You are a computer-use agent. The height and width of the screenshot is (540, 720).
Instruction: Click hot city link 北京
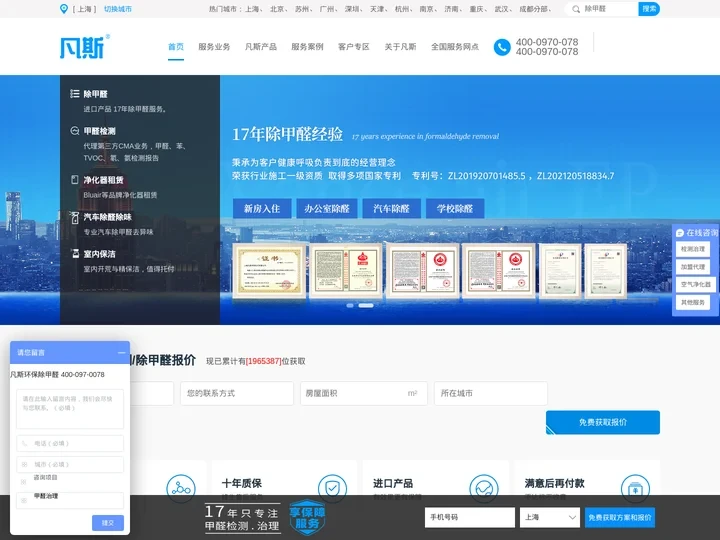[x=277, y=9]
